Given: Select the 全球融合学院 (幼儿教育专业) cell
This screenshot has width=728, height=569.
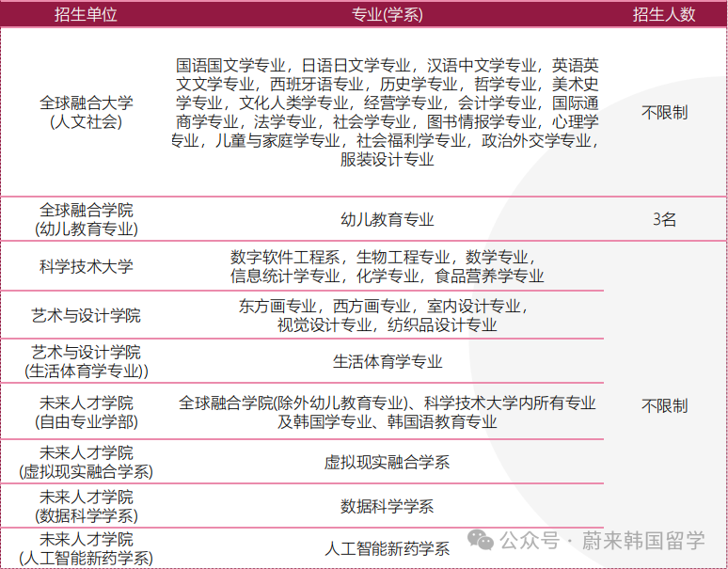Looking at the screenshot, I should [x=86, y=219].
